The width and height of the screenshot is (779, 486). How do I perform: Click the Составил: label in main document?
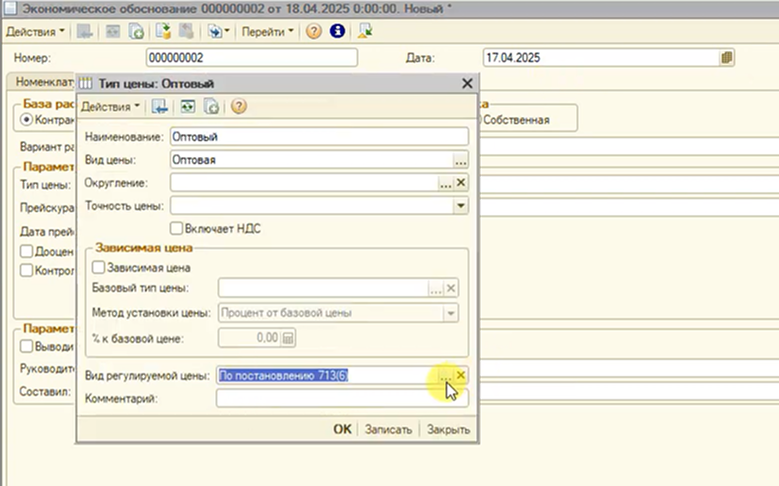45,392
